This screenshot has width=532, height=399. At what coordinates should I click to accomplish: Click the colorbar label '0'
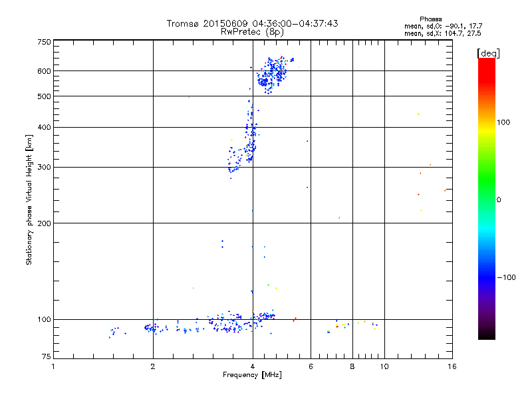(499, 200)
